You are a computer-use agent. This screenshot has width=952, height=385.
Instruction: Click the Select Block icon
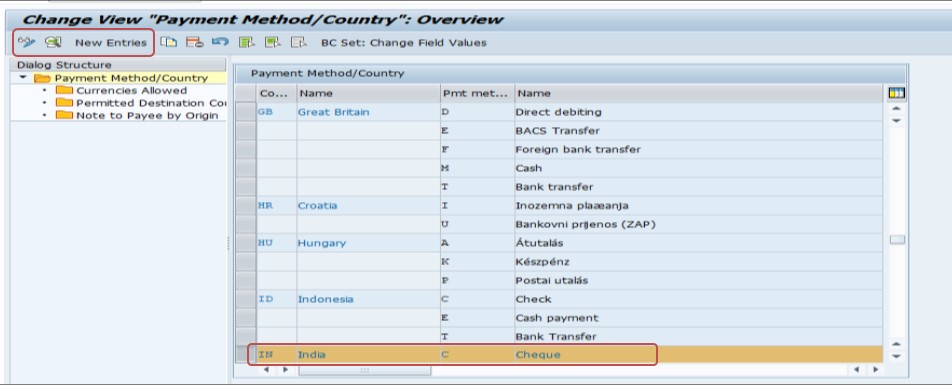pos(272,43)
